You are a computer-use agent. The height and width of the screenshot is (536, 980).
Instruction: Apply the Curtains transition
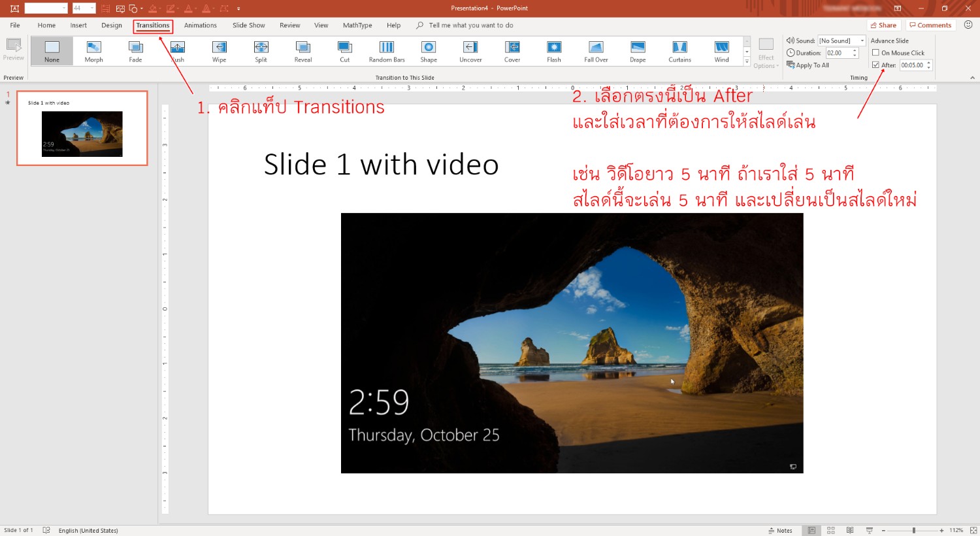tap(679, 51)
